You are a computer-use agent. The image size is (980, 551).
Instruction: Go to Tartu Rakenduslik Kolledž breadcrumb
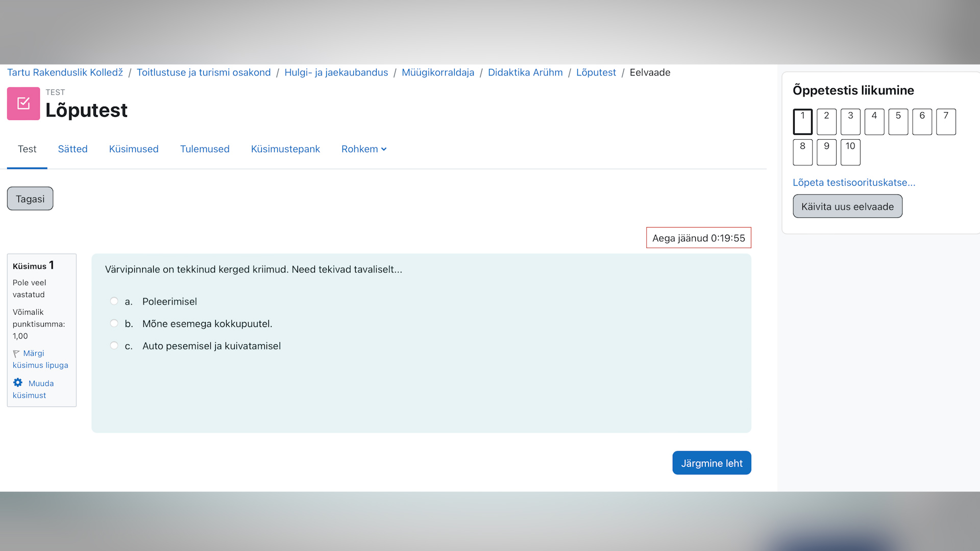pos(65,72)
